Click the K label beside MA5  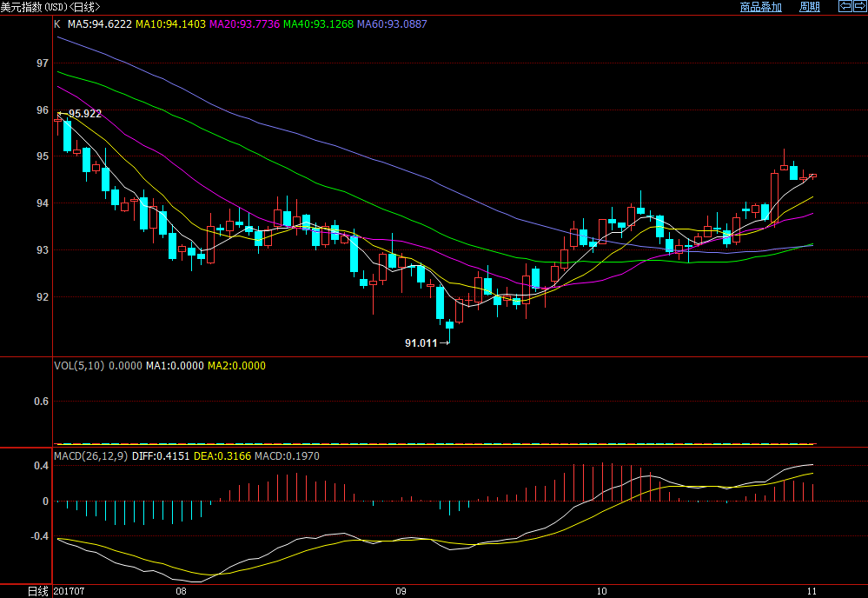coord(57,23)
